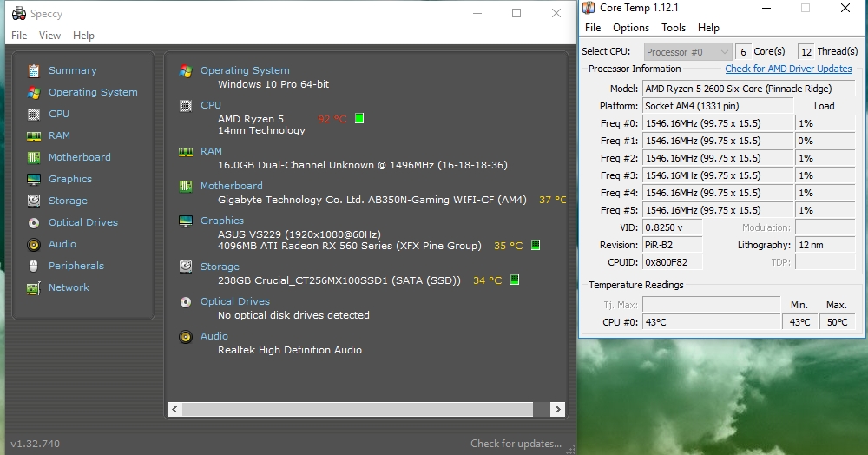The height and width of the screenshot is (455, 868).
Task: Click the Platform field Socket AM4 (1331 pin)
Action: coord(718,106)
